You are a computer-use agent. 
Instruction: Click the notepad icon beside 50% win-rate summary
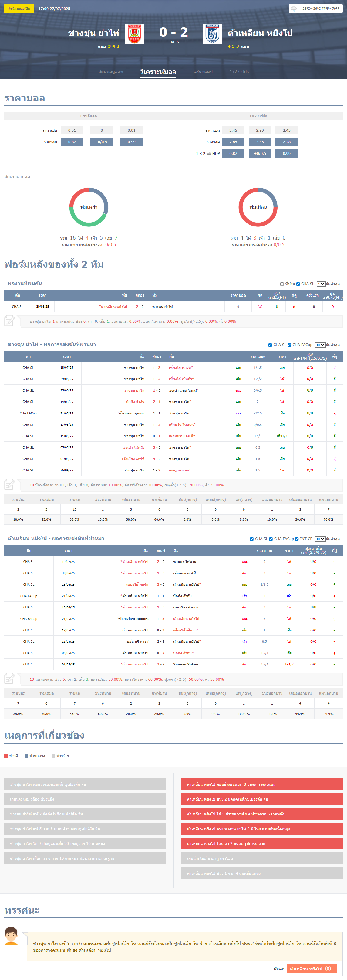(x=9, y=679)
